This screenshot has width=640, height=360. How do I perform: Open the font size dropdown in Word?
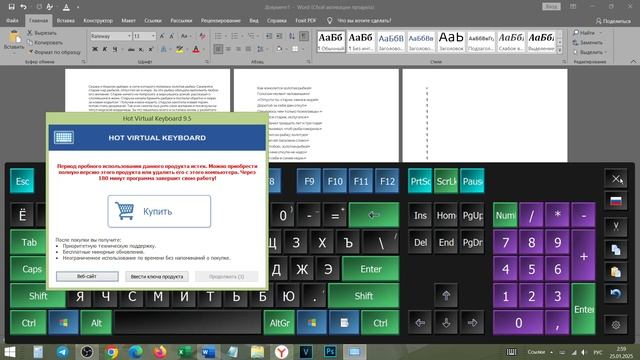tap(153, 36)
